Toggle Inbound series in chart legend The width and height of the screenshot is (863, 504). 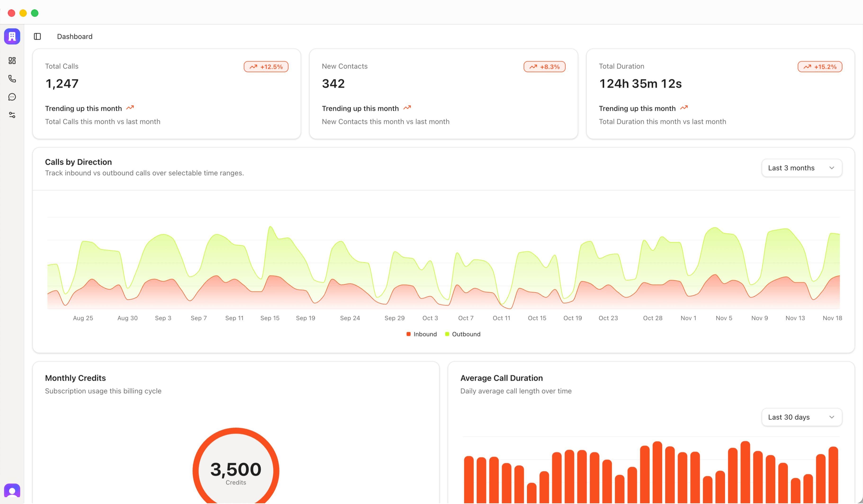pyautogui.click(x=421, y=334)
